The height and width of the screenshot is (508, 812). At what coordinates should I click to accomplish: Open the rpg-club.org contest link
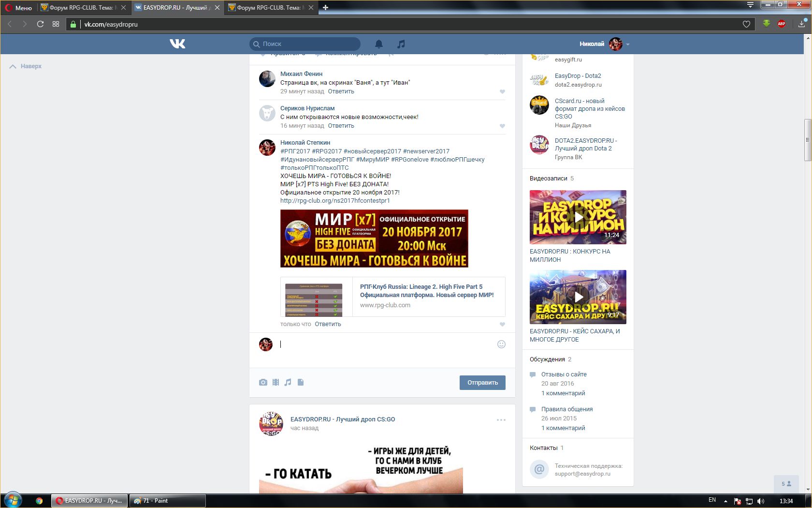point(335,200)
